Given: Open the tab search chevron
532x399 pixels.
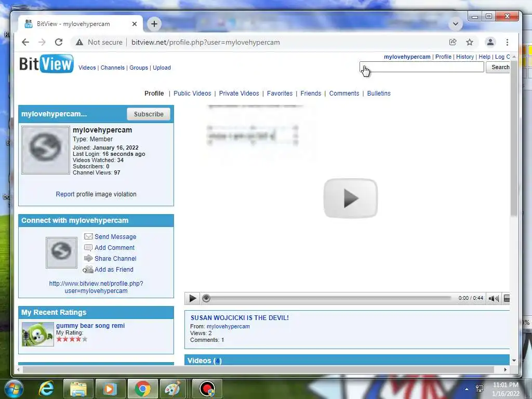Looking at the screenshot, I should pyautogui.click(x=456, y=24).
